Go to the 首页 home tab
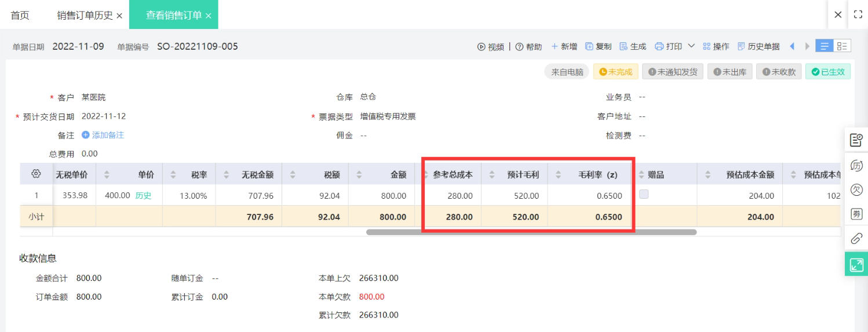 coord(20,16)
